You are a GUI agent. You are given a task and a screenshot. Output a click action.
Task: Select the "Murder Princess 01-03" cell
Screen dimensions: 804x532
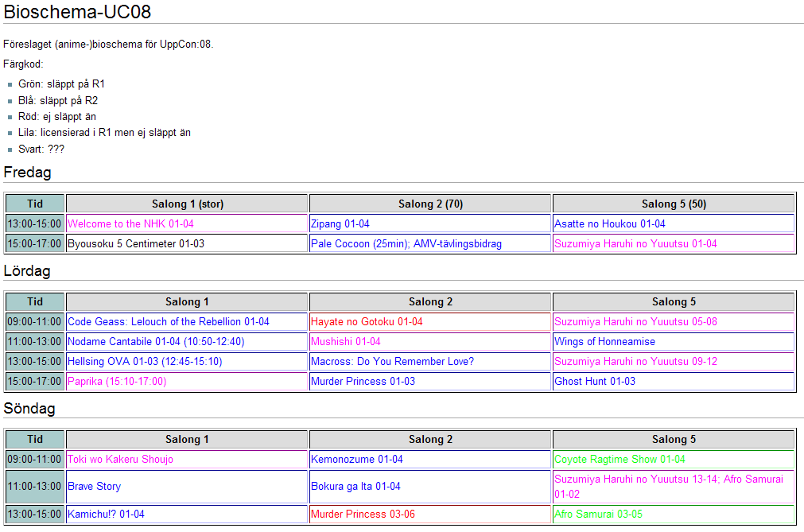(430, 382)
